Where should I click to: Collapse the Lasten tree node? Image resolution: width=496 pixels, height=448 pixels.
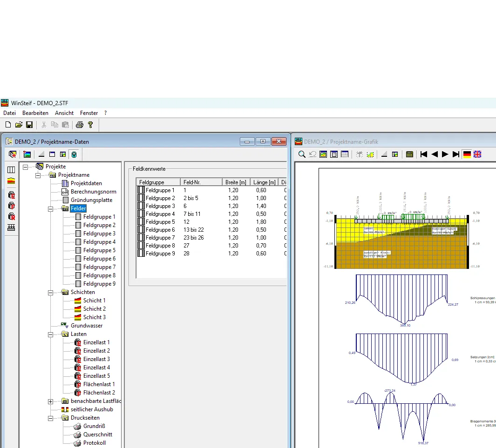(x=50, y=334)
